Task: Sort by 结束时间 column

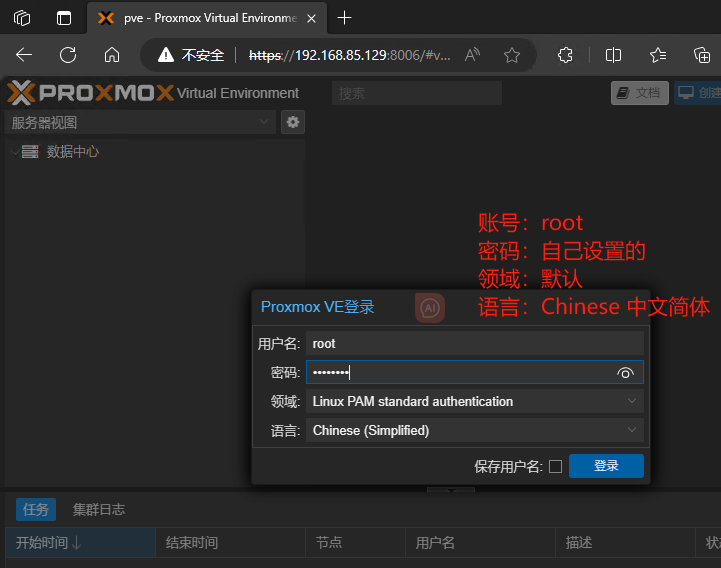Action: pos(230,543)
